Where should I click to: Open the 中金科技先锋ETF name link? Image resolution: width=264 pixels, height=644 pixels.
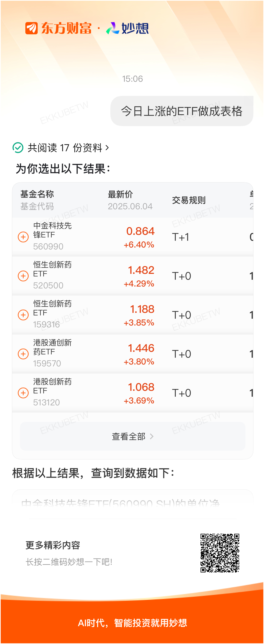pyautogui.click(x=53, y=230)
